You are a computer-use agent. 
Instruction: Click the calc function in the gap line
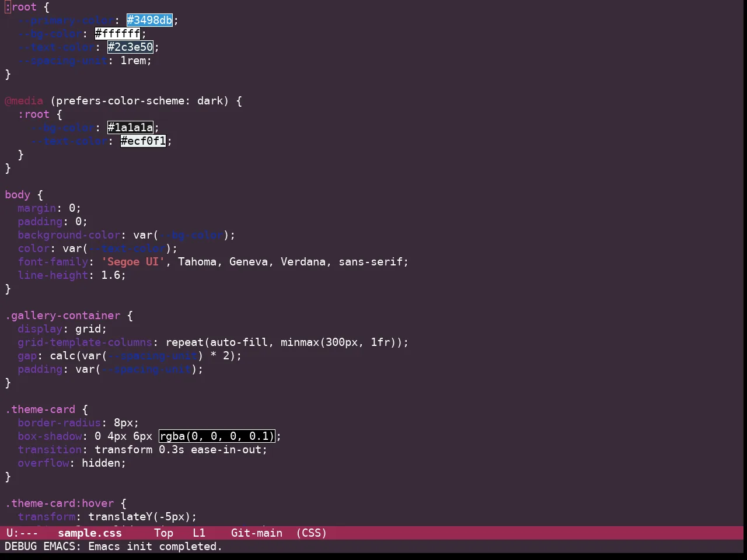tap(62, 356)
